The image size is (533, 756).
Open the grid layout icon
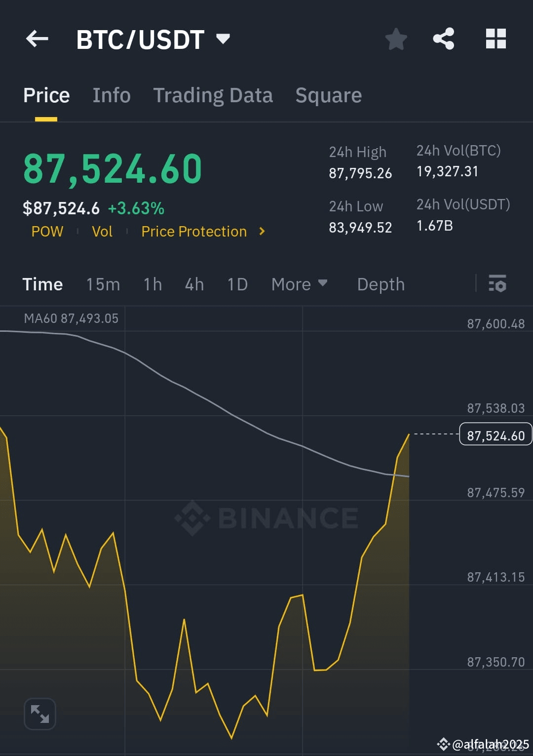pos(496,39)
